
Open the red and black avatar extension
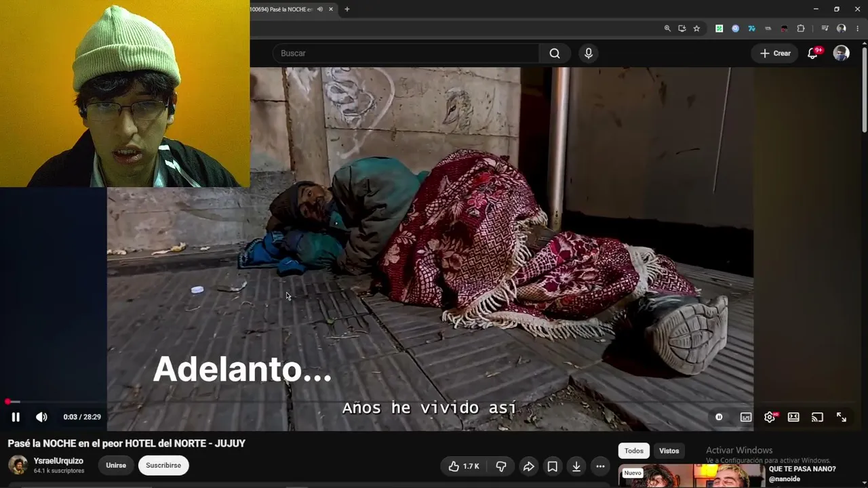785,28
